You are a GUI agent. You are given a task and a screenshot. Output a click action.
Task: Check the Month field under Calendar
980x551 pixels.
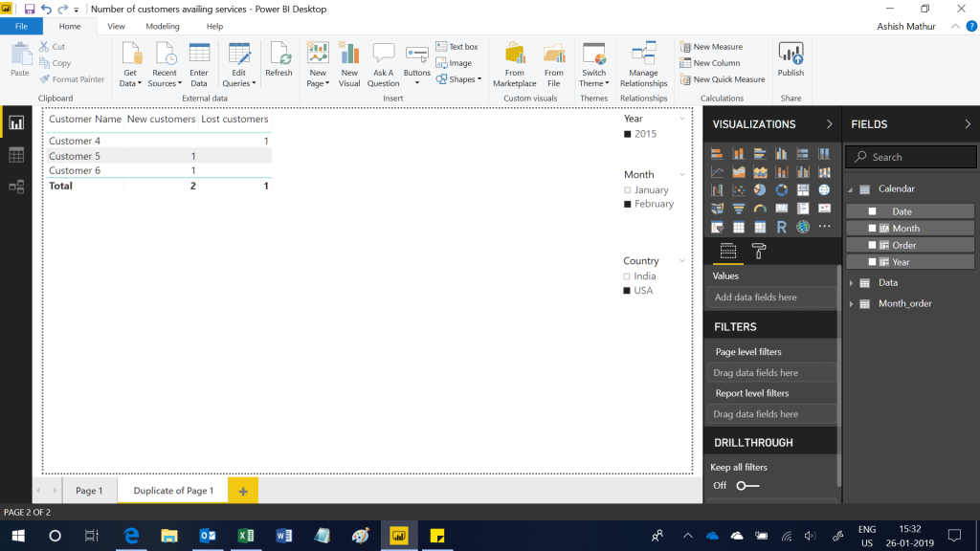(872, 228)
